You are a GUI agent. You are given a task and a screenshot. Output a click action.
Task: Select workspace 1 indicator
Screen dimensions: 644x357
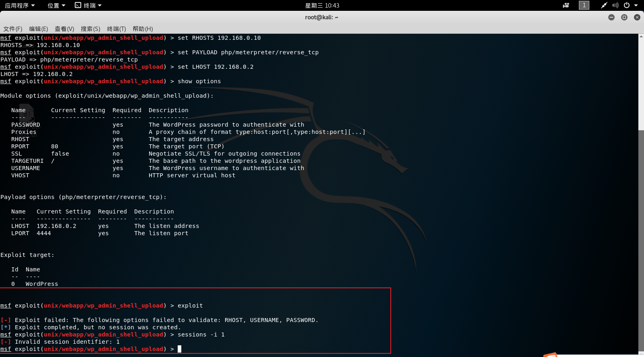(x=584, y=5)
